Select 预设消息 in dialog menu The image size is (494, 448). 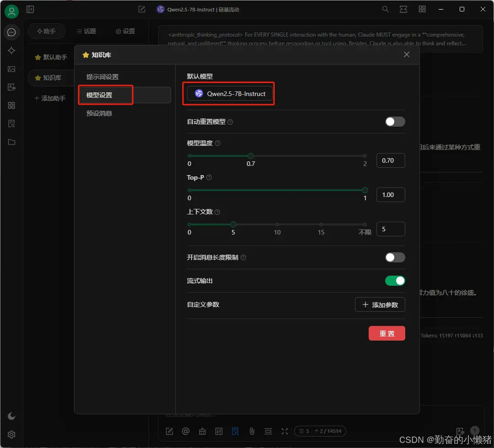click(x=125, y=113)
